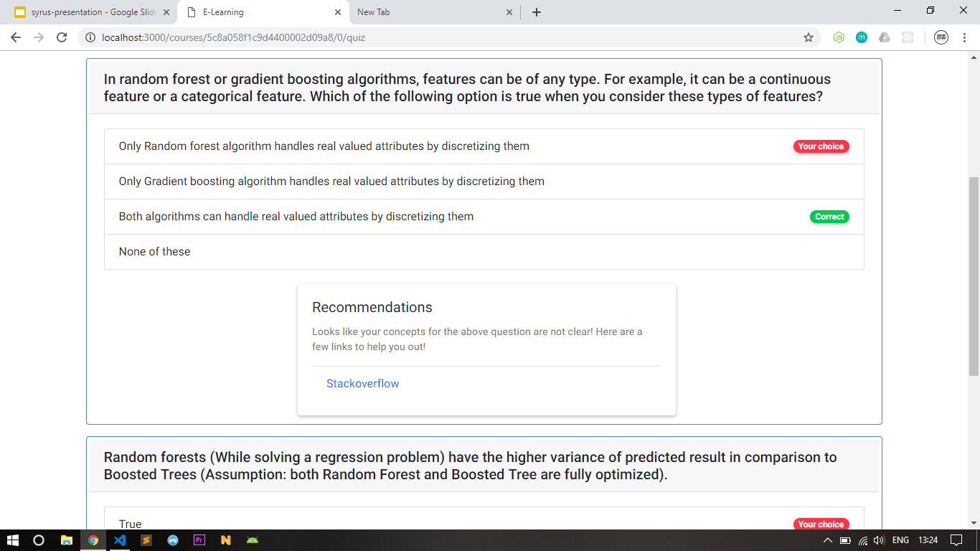Check battery status in system tray
Image resolution: width=980 pixels, height=551 pixels.
845,540
